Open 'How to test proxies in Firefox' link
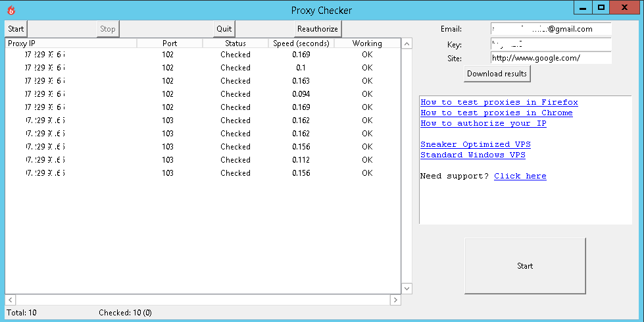This screenshot has width=644, height=322. point(499,103)
